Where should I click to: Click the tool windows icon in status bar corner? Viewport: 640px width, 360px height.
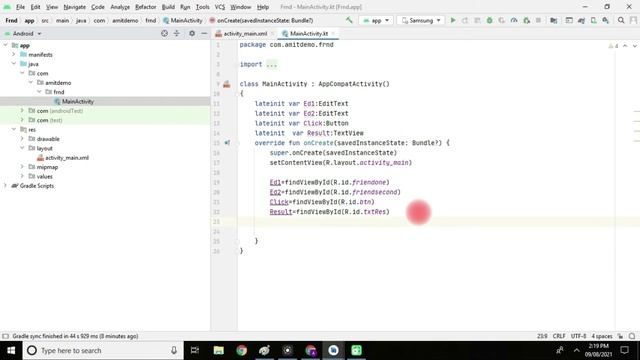[x=5, y=336]
